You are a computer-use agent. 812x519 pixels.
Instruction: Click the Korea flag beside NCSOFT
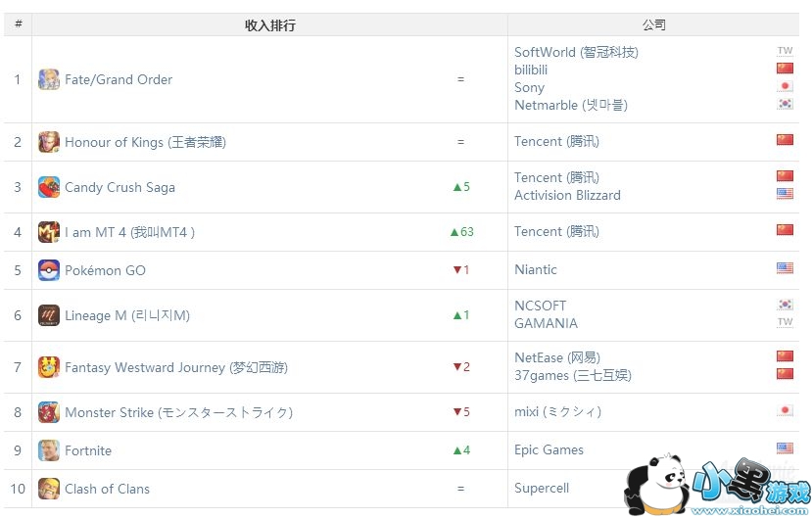click(x=785, y=306)
